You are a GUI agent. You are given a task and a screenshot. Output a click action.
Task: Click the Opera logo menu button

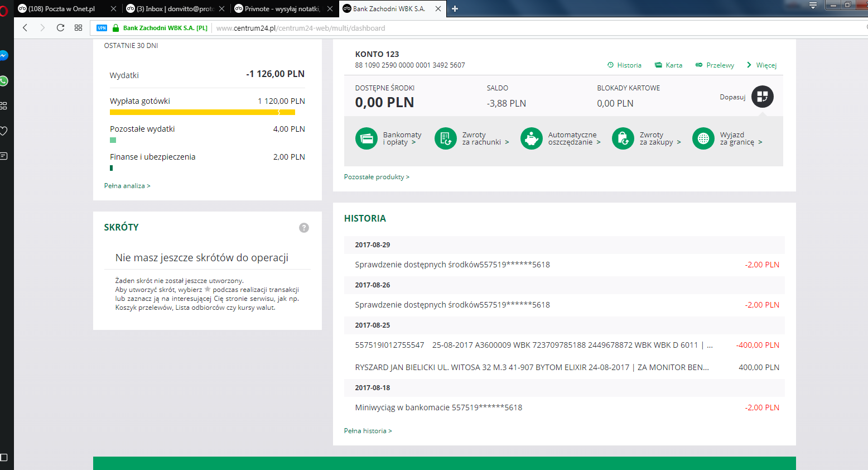pyautogui.click(x=3, y=10)
